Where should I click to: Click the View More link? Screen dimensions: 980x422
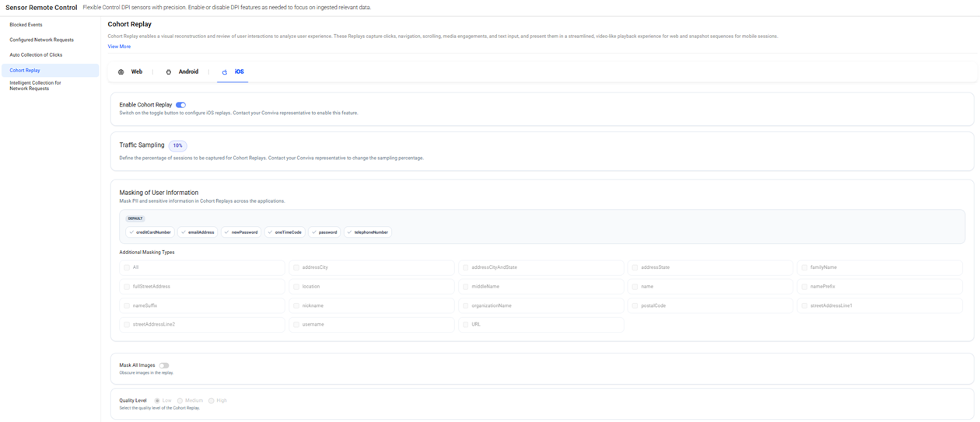119,47
